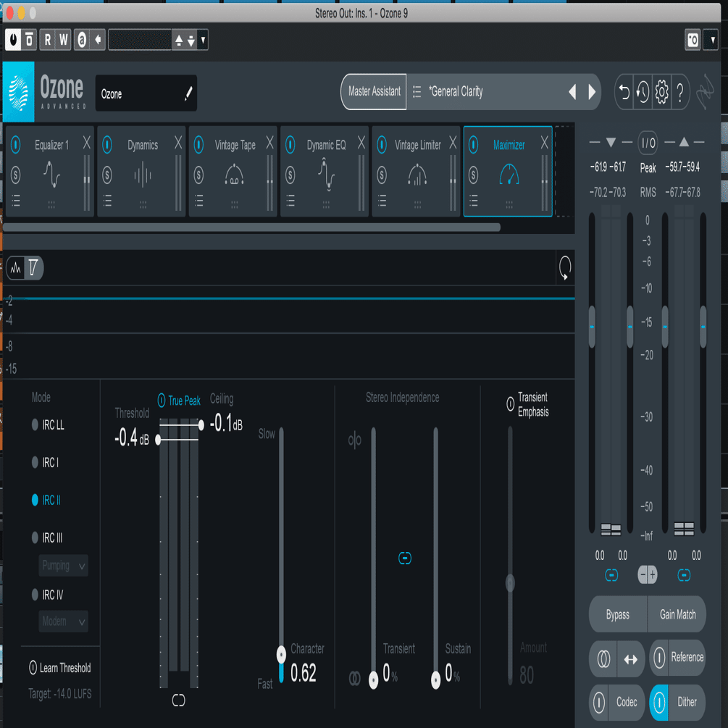Viewport: 728px width, 728px height.
Task: Power off the Dynamic EQ module
Action: click(289, 145)
